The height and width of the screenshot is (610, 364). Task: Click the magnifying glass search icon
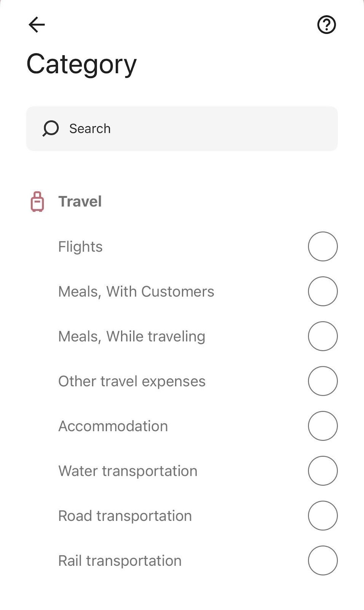click(51, 128)
